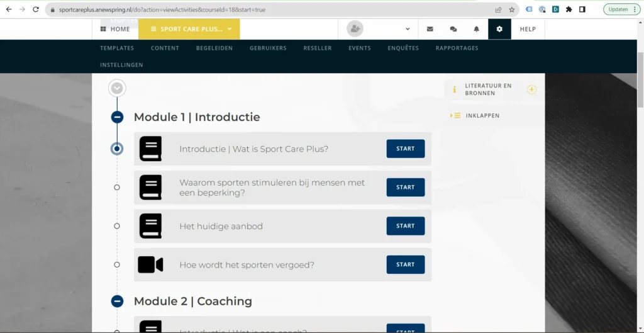Click the user avatar icon

tap(355, 29)
